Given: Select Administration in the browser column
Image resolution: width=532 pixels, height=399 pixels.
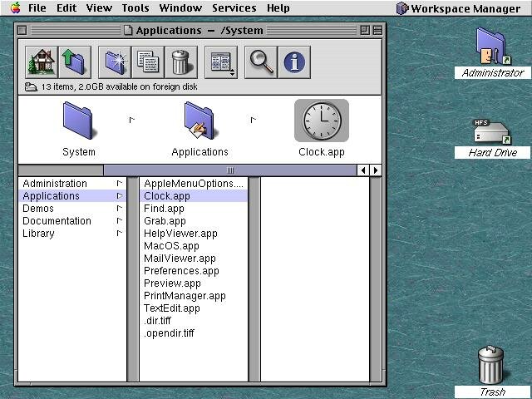Looking at the screenshot, I should (72, 184).
